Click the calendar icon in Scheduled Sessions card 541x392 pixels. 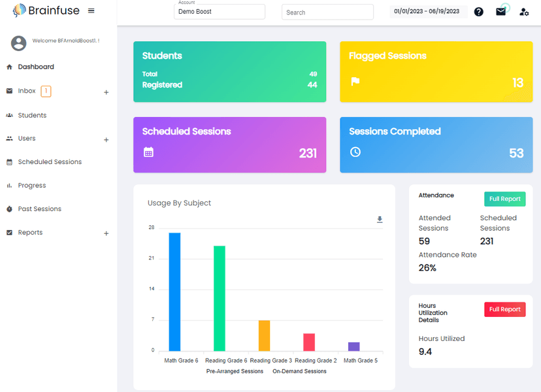[x=148, y=152]
